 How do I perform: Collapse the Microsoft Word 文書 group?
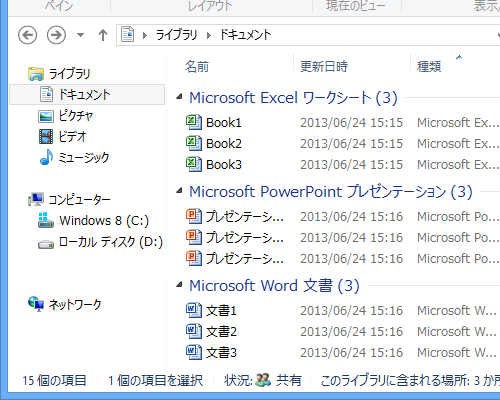click(x=179, y=285)
